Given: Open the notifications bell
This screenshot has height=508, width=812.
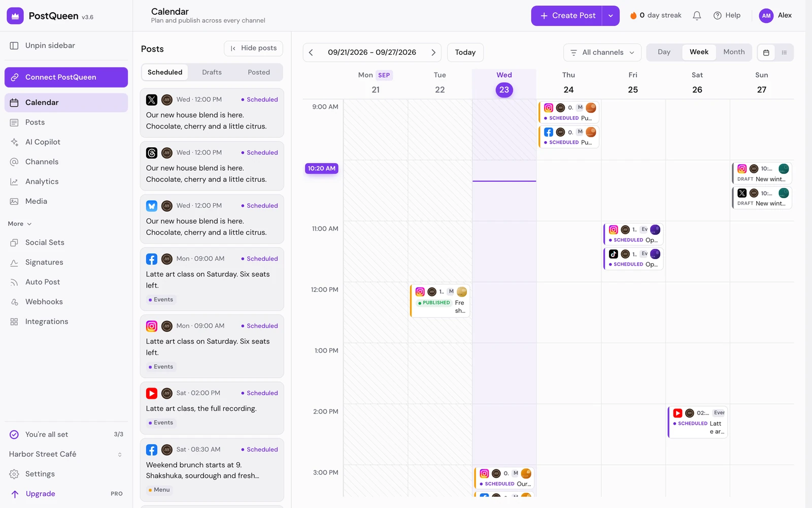Looking at the screenshot, I should pos(697,16).
